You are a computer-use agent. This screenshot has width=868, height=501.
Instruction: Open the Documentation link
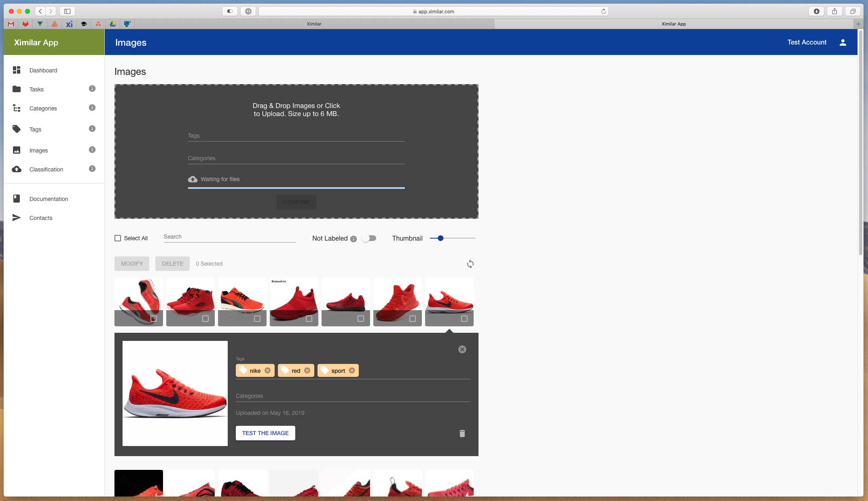49,199
